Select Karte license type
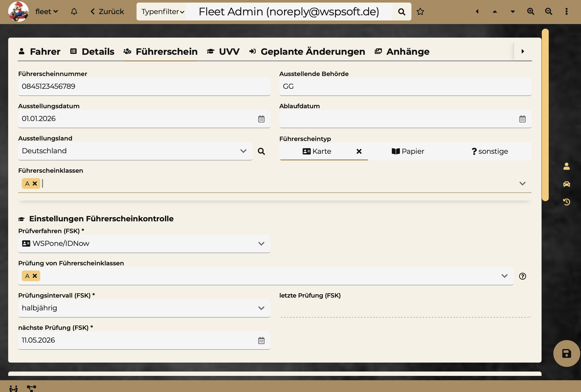The height and width of the screenshot is (392, 581). 317,151
